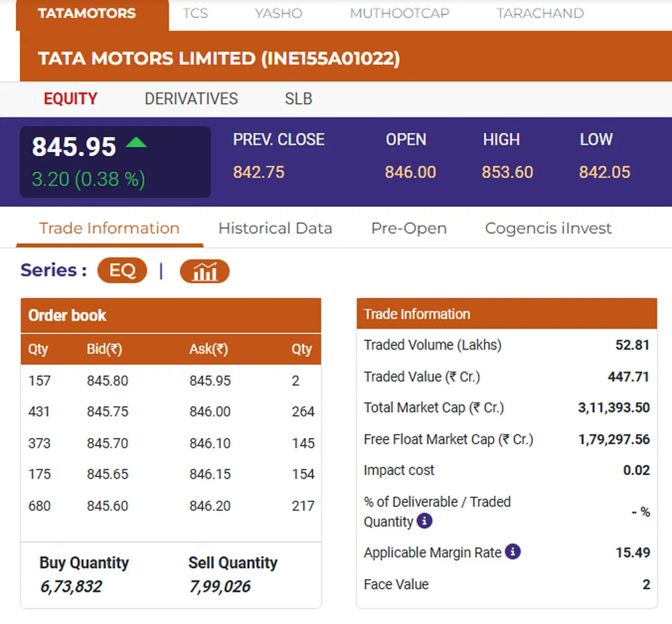
Task: Click bid price 845.70
Action: point(108,444)
